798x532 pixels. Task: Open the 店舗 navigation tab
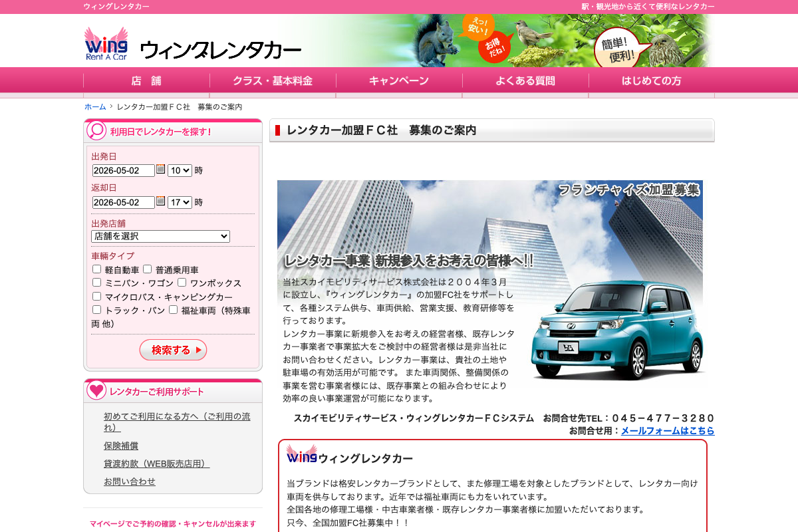click(x=146, y=81)
